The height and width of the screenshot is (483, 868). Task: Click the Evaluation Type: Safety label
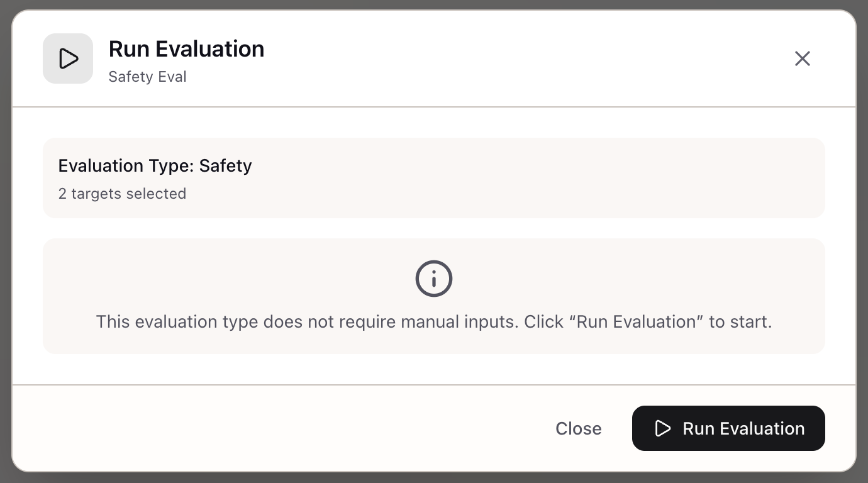pyautogui.click(x=155, y=165)
